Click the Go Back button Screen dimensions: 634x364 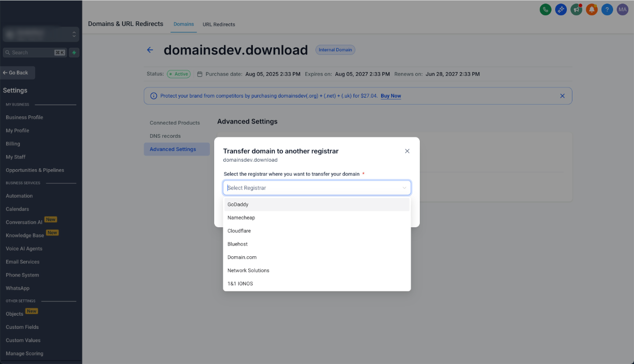coord(17,73)
